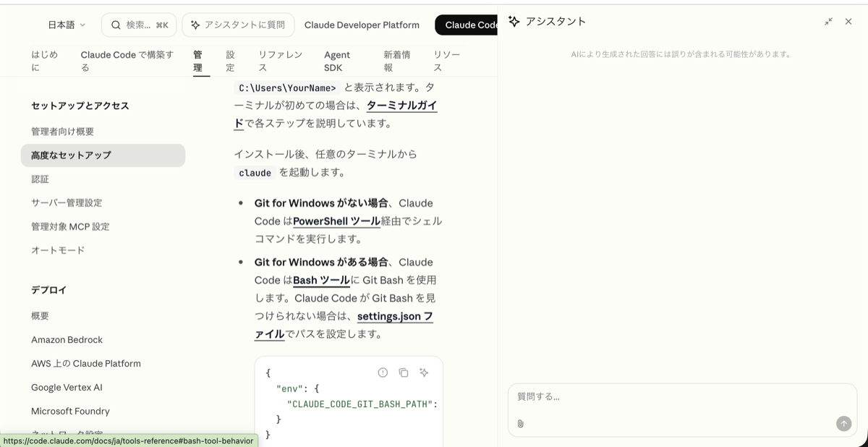Open AWS 上の Claude Platform page
Image resolution: width=868 pixels, height=447 pixels.
tap(86, 364)
